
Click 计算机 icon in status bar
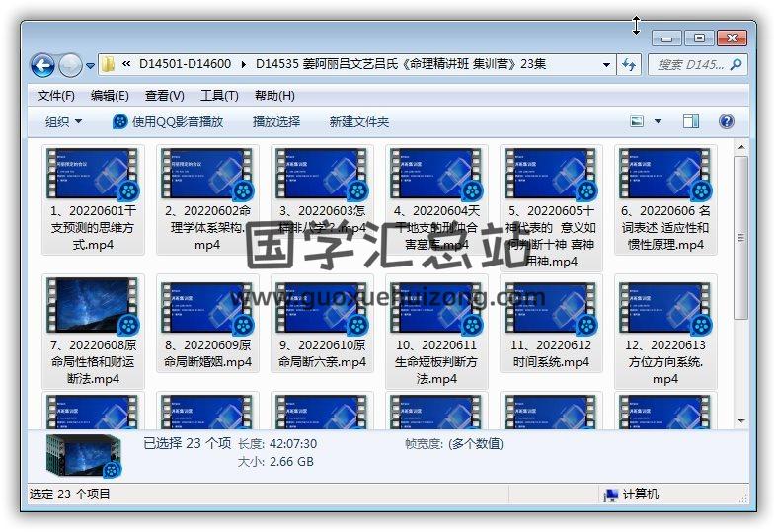pos(611,494)
